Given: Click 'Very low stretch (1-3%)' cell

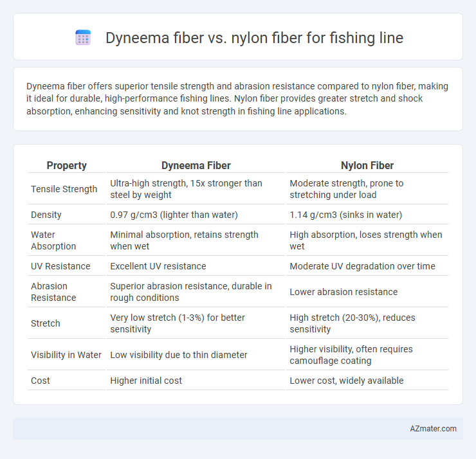Looking at the screenshot, I should (x=196, y=323).
